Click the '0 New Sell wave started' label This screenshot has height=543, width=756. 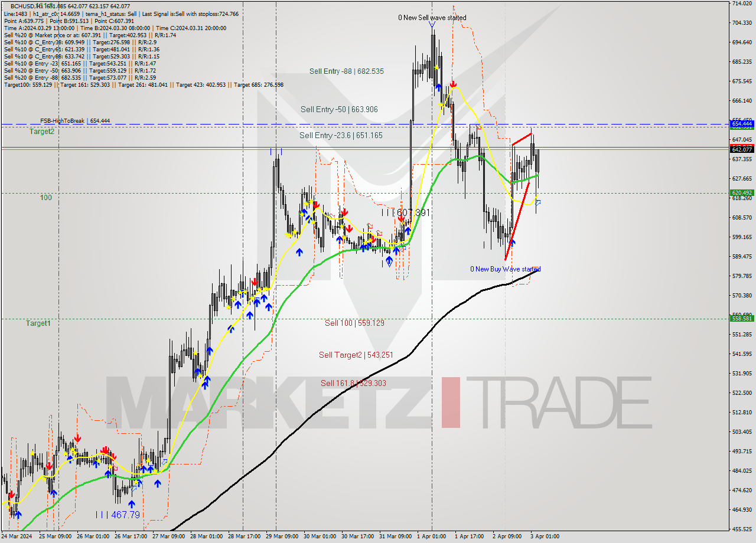click(432, 18)
